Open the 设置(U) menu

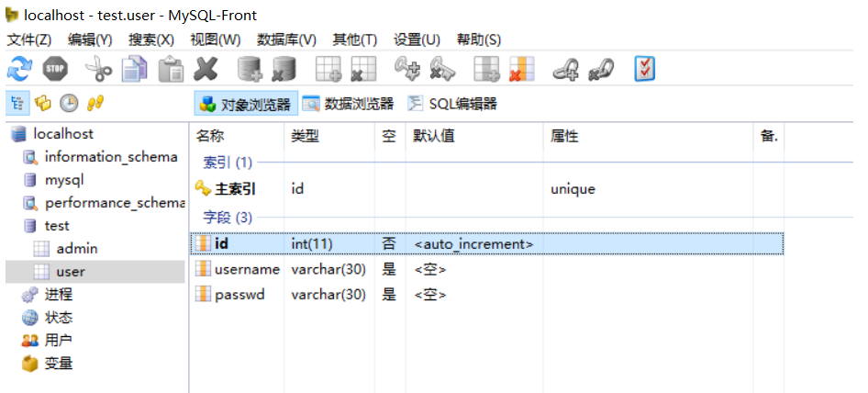coord(417,39)
